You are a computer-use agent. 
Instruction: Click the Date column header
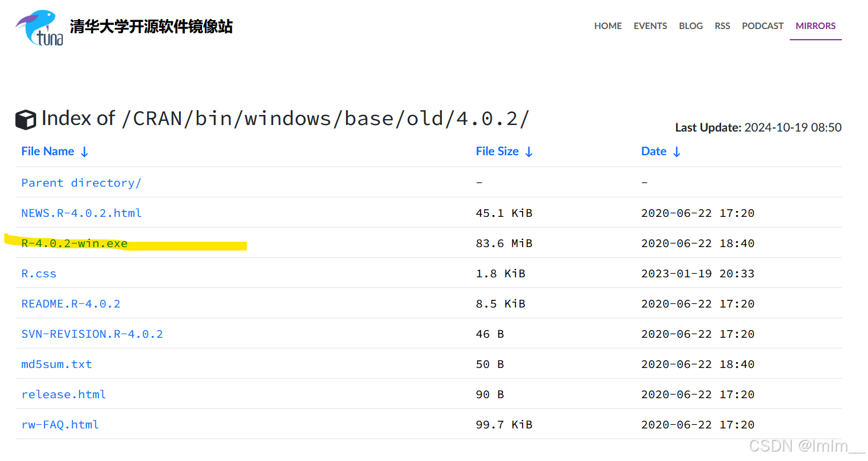[x=654, y=151]
